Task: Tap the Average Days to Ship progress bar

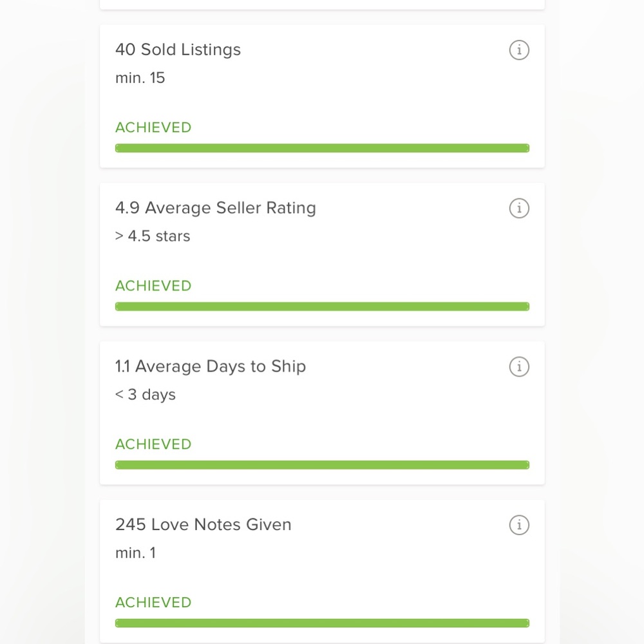Action: point(322,465)
